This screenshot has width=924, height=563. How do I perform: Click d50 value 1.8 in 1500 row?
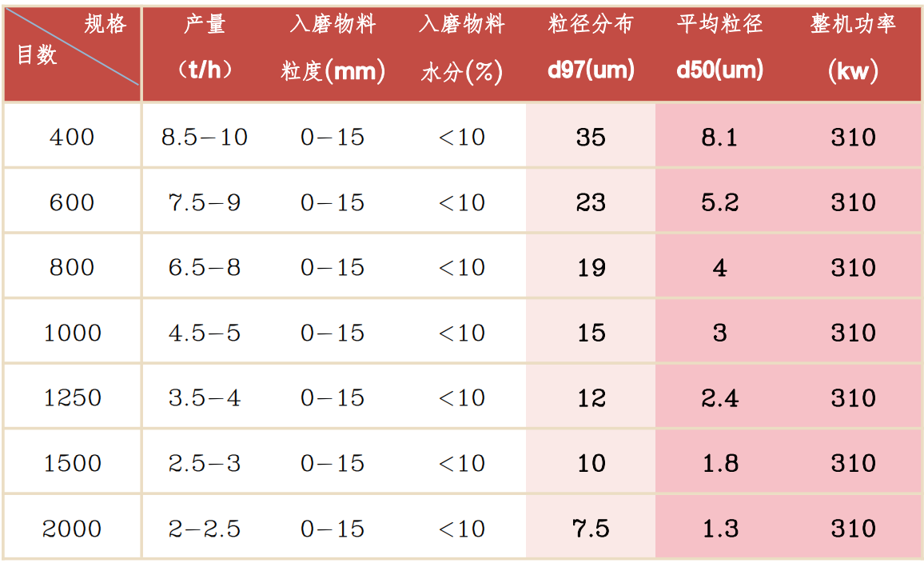[x=720, y=463]
